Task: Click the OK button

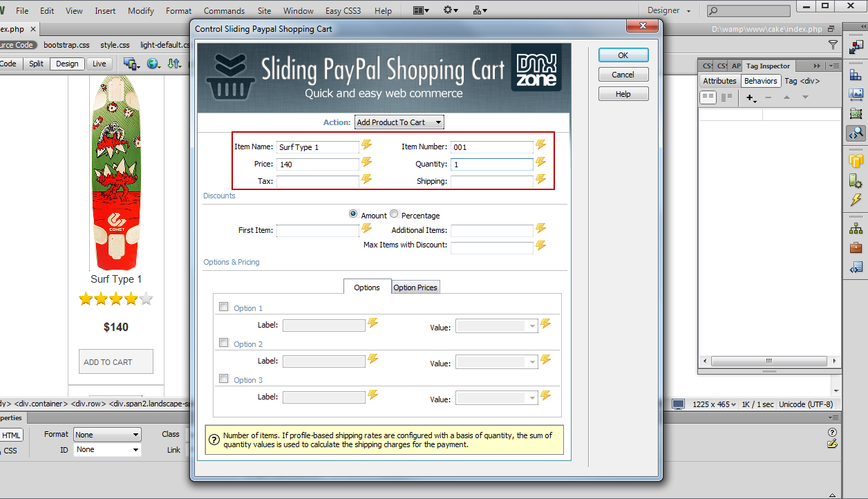Action: pos(623,55)
